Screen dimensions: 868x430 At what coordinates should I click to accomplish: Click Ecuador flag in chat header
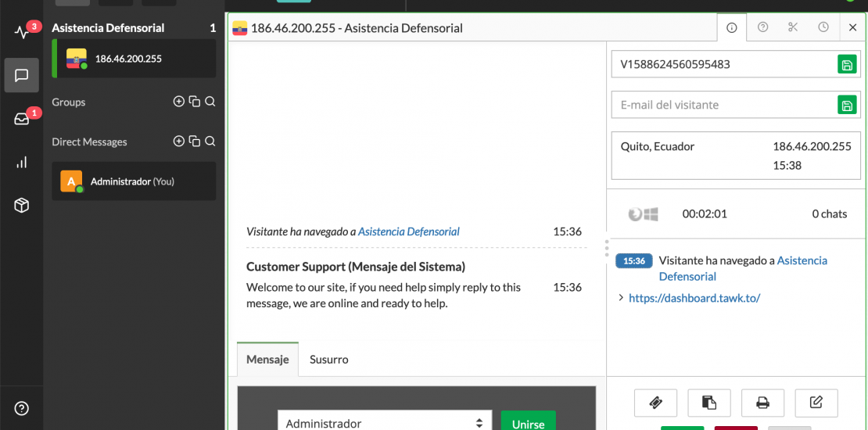[x=240, y=27]
